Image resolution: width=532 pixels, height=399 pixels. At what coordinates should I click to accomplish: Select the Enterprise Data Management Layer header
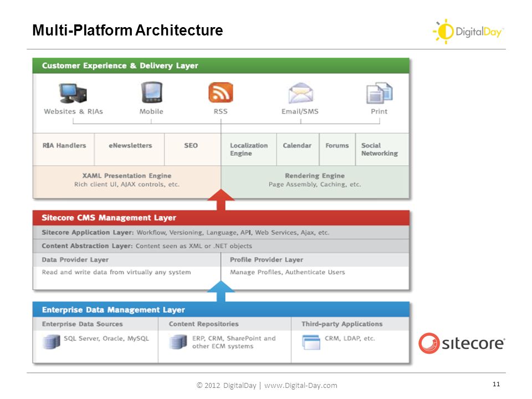(221, 310)
